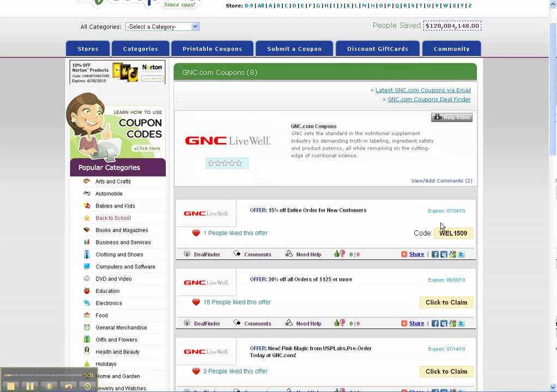557x392 pixels.
Task: Click Twitter share icon on 20% off offer
Action: coord(461,323)
